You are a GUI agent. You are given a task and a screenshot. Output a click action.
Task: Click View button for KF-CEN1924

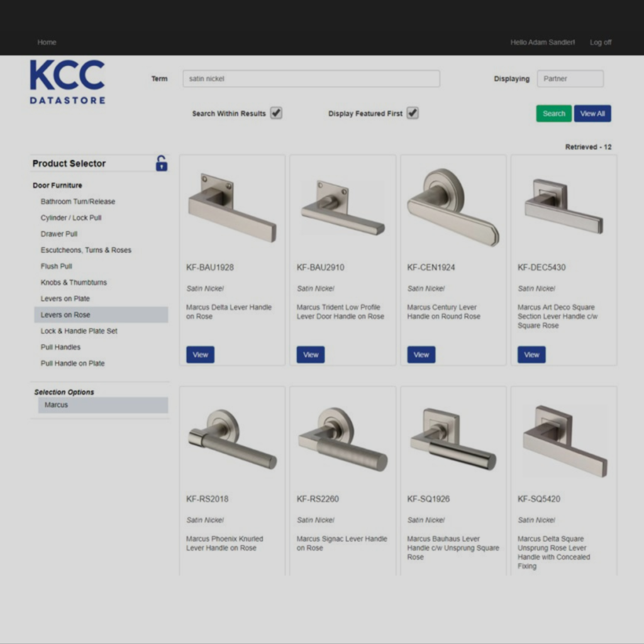click(421, 355)
